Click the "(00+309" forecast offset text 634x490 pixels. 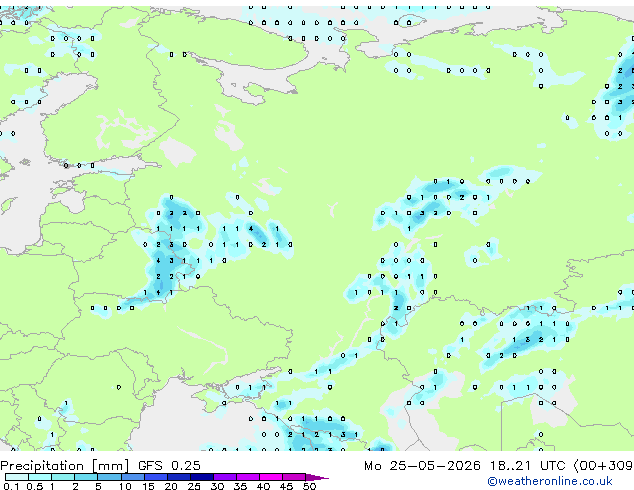[603, 465]
